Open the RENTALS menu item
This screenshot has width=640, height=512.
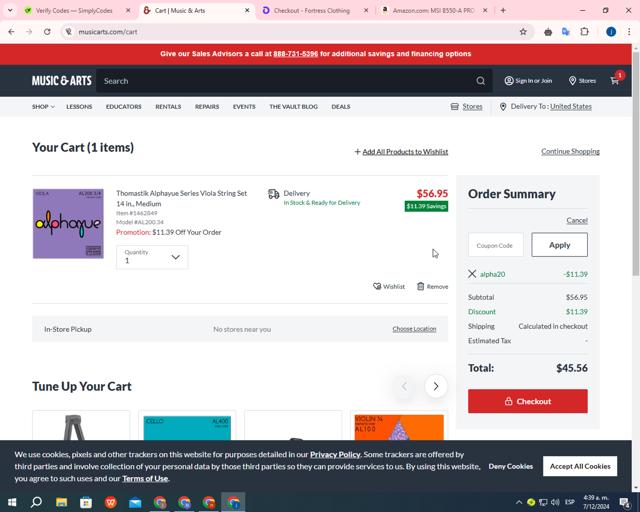pos(168,107)
